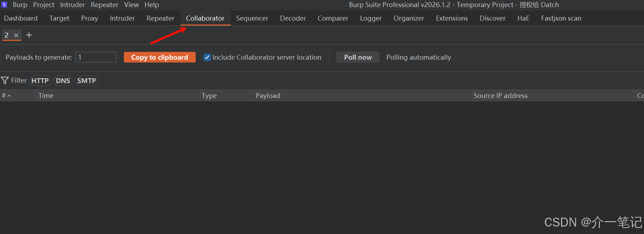
Task: Click the Payloads to generate input field
Action: [96, 57]
